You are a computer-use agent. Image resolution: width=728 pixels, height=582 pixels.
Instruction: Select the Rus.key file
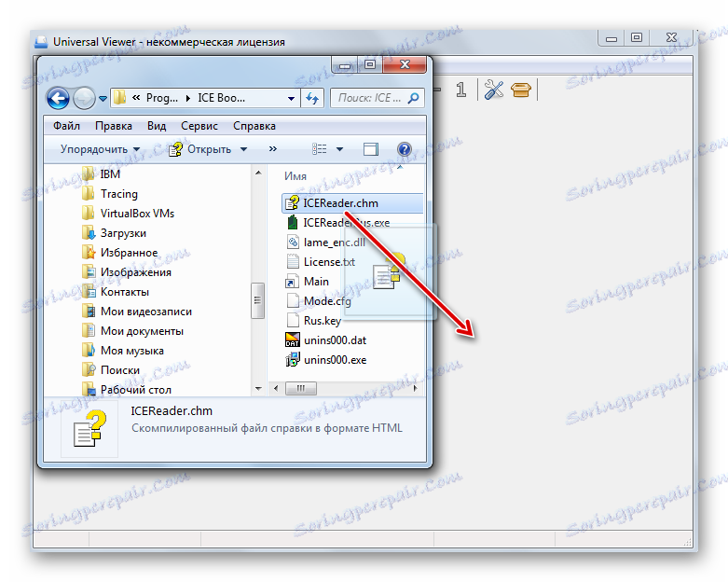click(x=313, y=321)
